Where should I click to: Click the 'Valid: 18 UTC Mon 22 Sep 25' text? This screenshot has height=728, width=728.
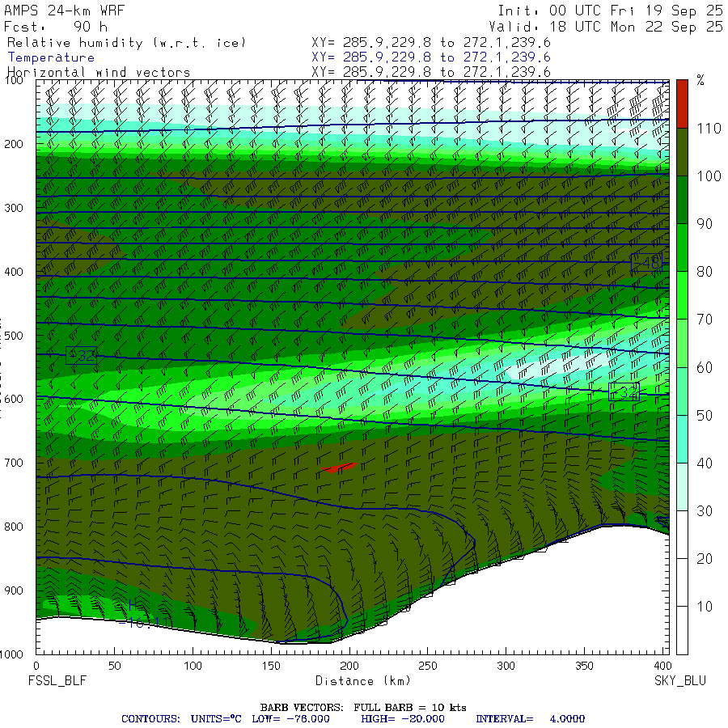click(606, 27)
